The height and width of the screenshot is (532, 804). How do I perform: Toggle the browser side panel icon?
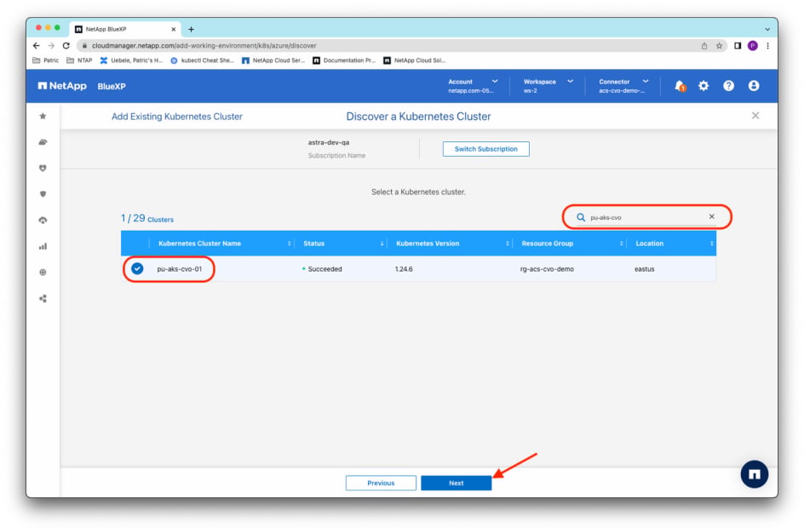tap(738, 46)
